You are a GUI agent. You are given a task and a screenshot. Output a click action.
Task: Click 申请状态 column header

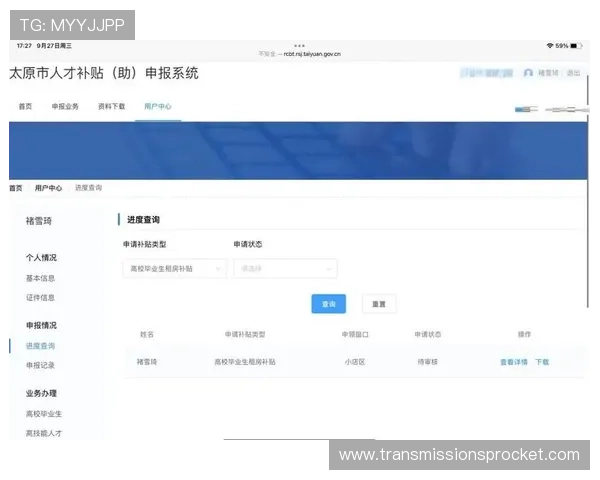click(427, 334)
